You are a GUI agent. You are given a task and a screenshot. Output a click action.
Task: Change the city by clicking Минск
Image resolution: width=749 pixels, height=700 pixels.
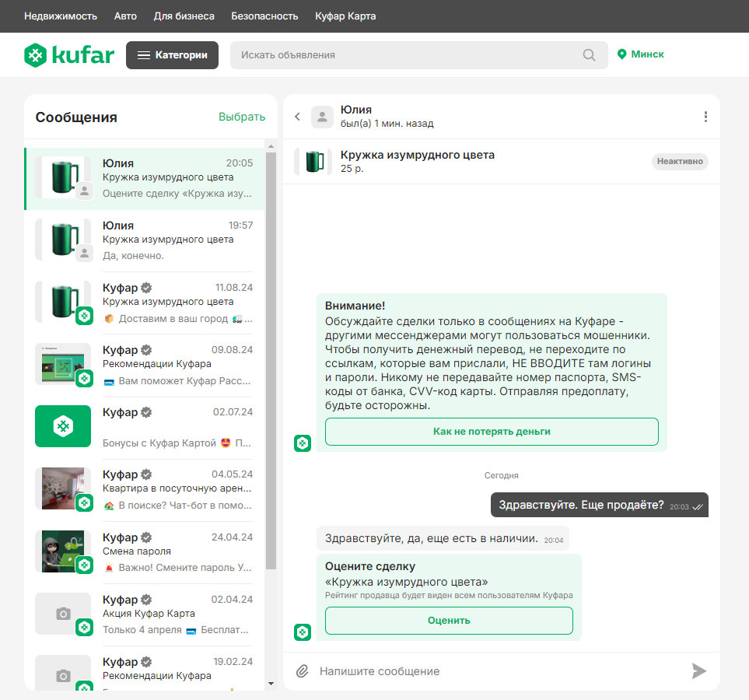(x=647, y=54)
